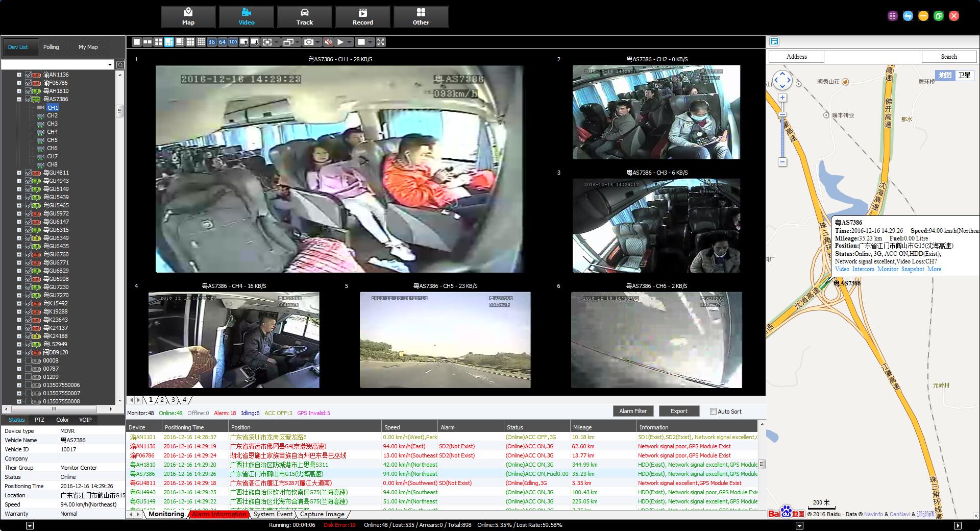Click the map address input field
Image resolution: width=980 pixels, height=531 pixels.
coord(873,57)
